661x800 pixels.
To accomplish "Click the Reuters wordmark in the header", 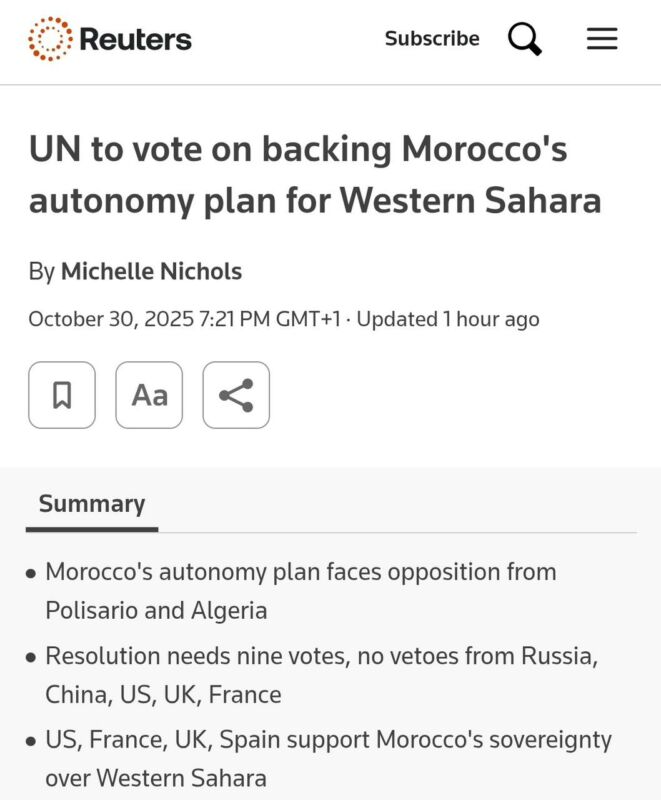I will click(x=135, y=39).
